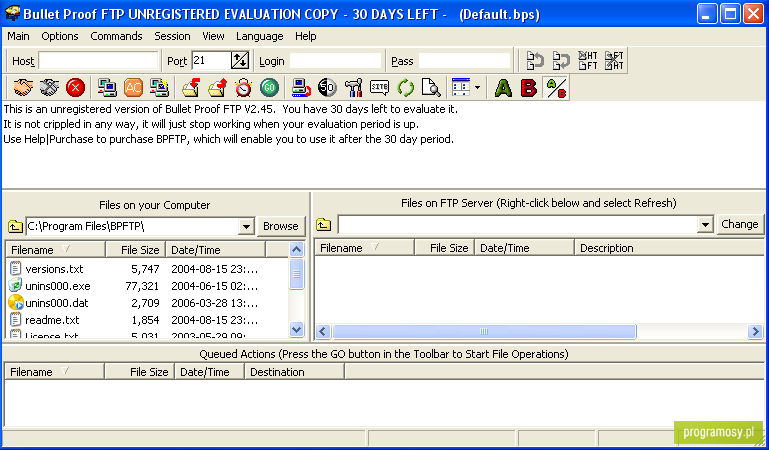Open the site manager computers icon
The image size is (769, 450).
pos(107,88)
